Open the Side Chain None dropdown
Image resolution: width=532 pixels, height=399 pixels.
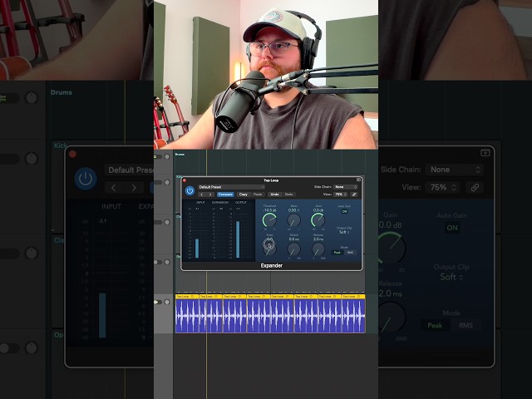click(x=346, y=187)
